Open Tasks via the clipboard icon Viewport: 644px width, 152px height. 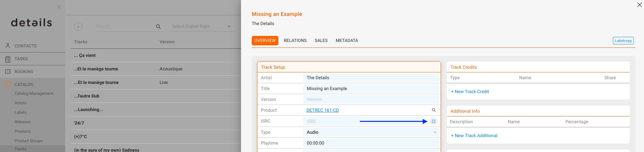pos(8,59)
